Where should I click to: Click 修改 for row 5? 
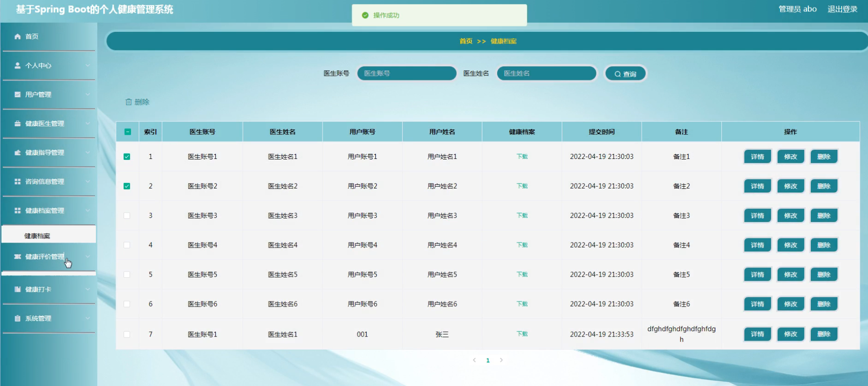click(x=790, y=275)
